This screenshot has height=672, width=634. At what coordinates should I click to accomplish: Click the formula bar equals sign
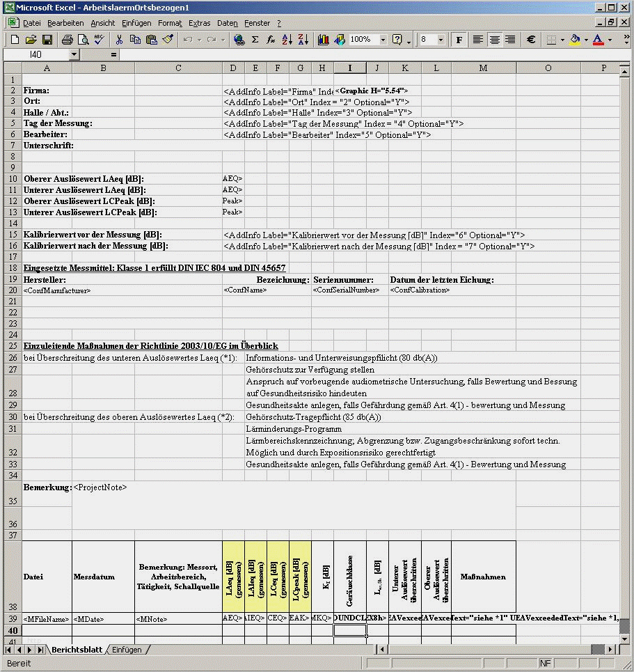[113, 55]
